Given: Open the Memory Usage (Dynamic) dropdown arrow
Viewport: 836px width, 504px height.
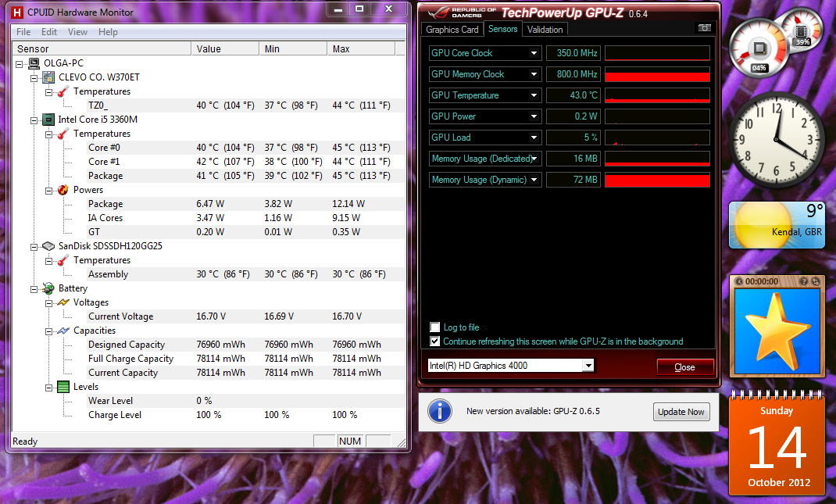Looking at the screenshot, I should [x=534, y=181].
